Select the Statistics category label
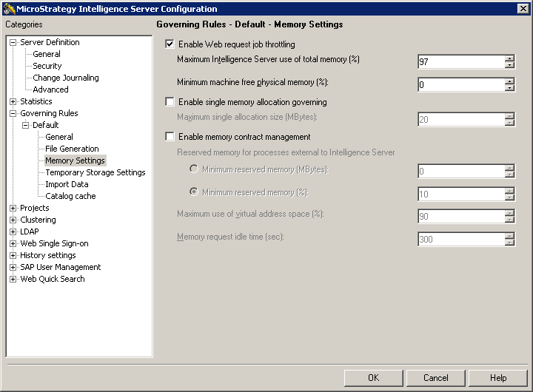Image resolution: width=533 pixels, height=392 pixels. (36, 101)
